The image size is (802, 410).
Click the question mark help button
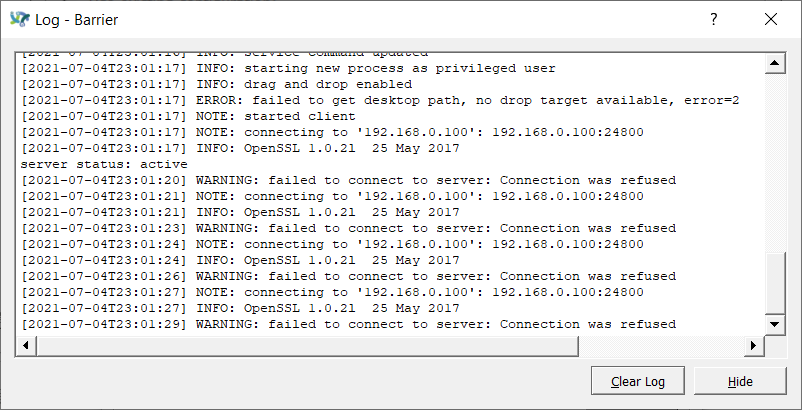(714, 20)
